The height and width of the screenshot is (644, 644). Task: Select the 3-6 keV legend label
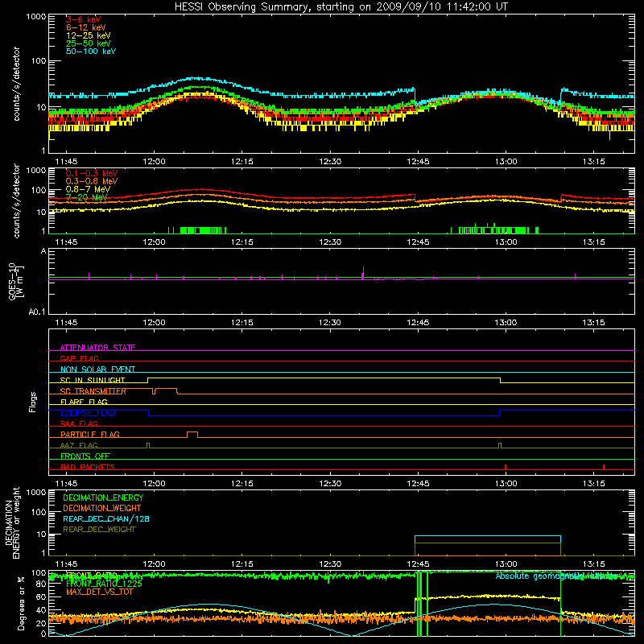[83, 19]
